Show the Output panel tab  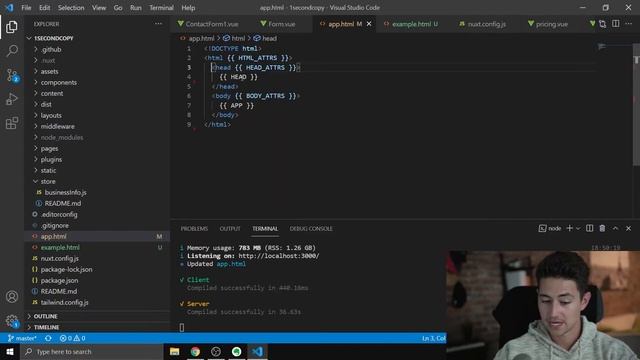tap(230, 229)
